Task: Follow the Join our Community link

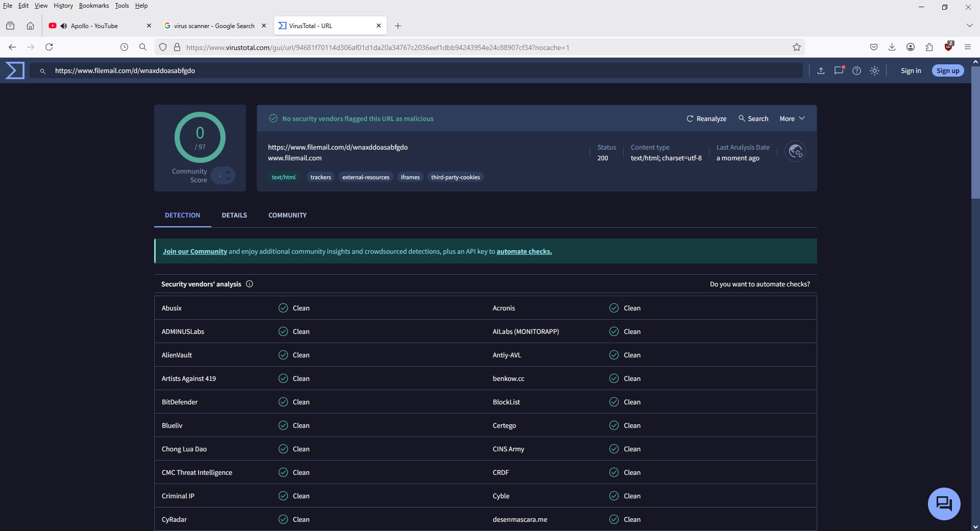Action: click(x=195, y=252)
